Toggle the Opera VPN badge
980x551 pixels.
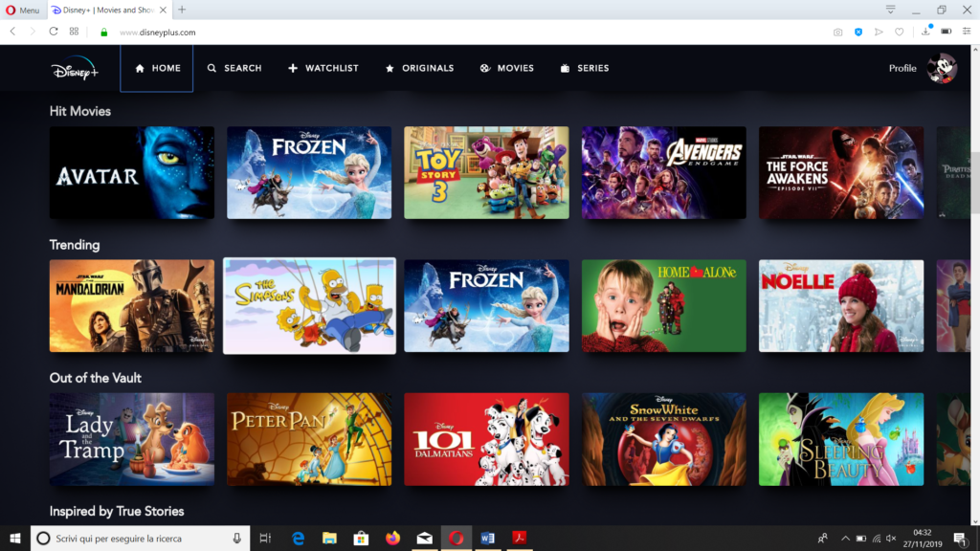tap(858, 32)
